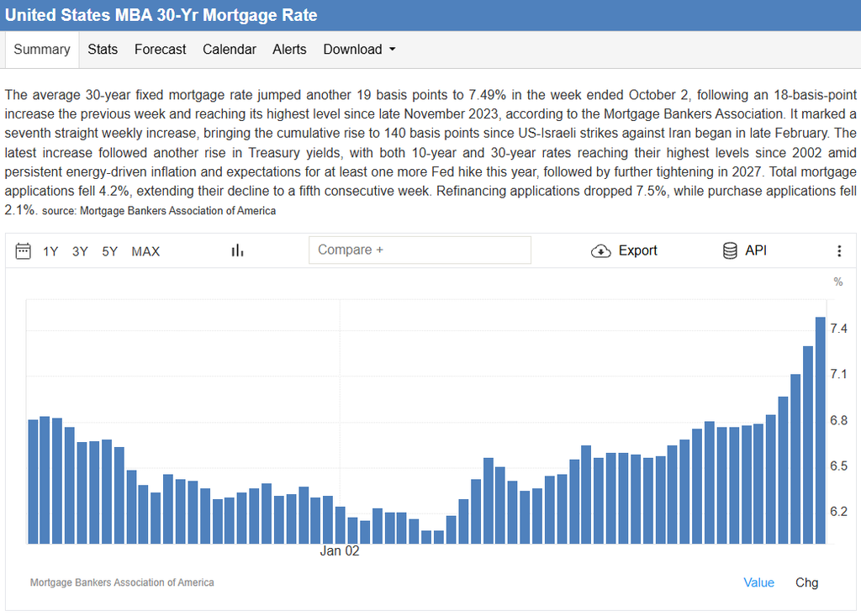The image size is (861, 616).
Task: Click the 7.4 y-axis value
Action: click(838, 329)
